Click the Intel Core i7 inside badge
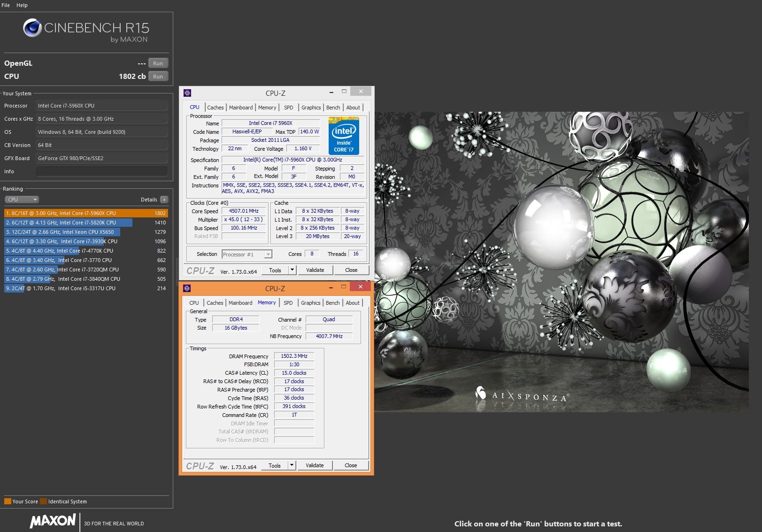This screenshot has height=532, width=762. [x=344, y=137]
